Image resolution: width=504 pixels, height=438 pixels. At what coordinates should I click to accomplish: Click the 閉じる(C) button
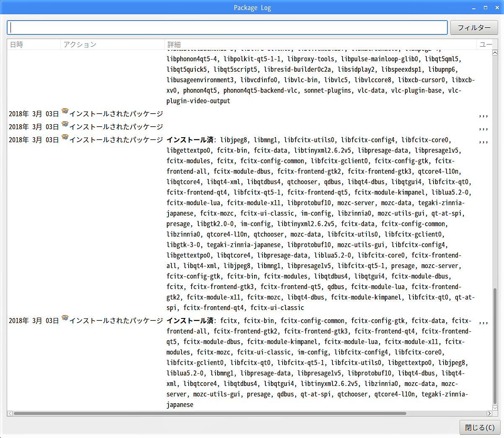click(x=480, y=427)
